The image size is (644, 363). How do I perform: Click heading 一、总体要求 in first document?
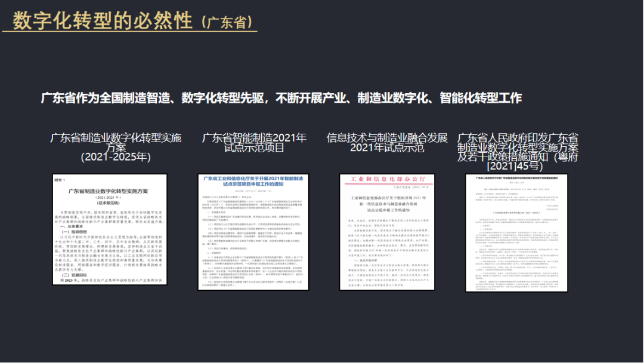pos(72,226)
